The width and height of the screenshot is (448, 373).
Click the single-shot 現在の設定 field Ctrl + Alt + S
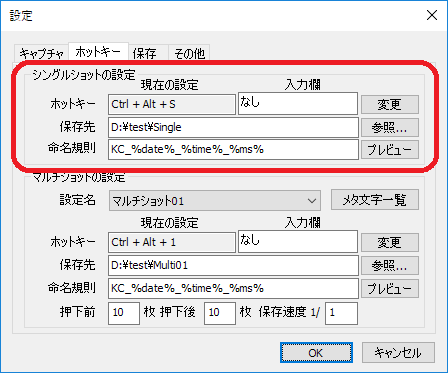[172, 104]
